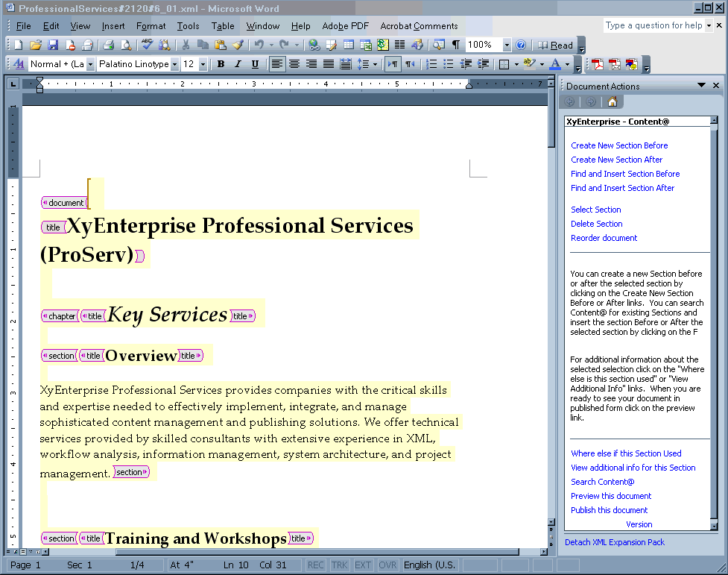Screen dimensions: 728x575
Task: Toggle Center alignment
Action: point(294,64)
